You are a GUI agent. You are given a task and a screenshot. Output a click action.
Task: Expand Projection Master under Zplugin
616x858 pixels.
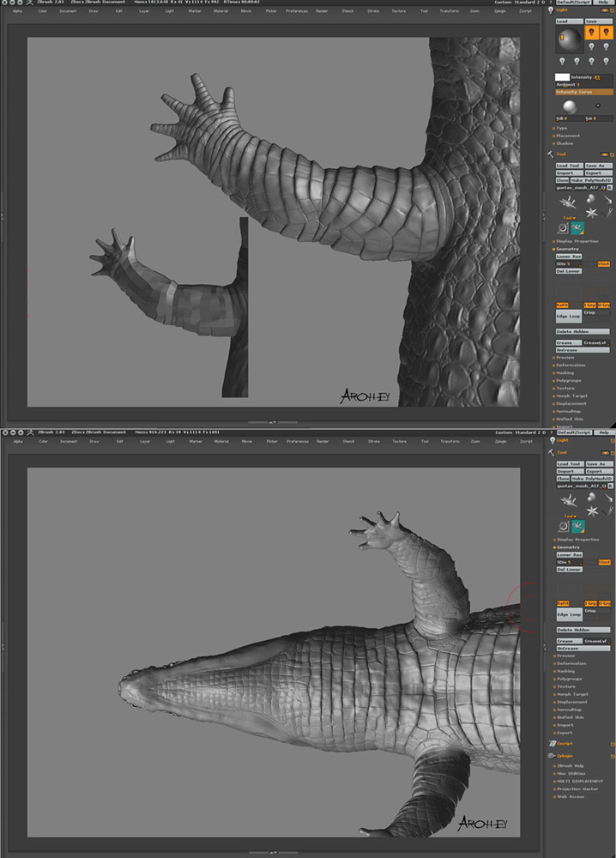(577, 789)
